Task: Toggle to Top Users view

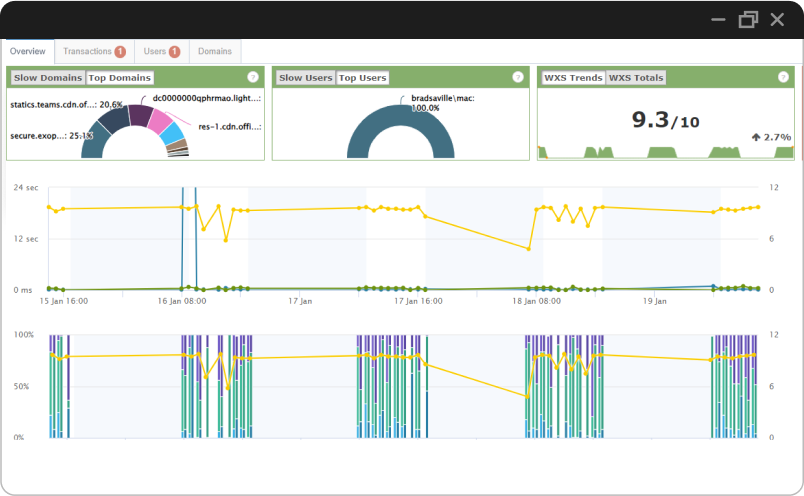Action: [x=363, y=78]
